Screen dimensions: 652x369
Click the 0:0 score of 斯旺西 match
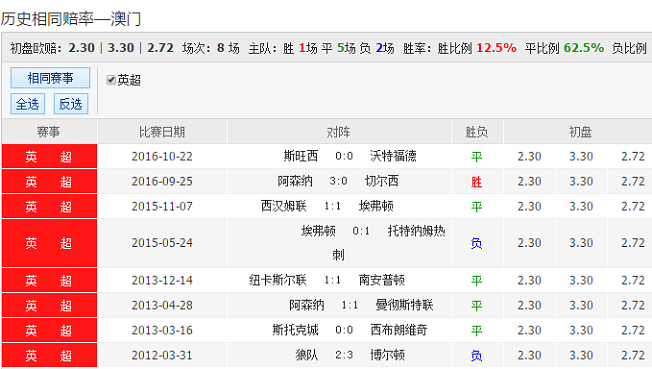pos(344,156)
